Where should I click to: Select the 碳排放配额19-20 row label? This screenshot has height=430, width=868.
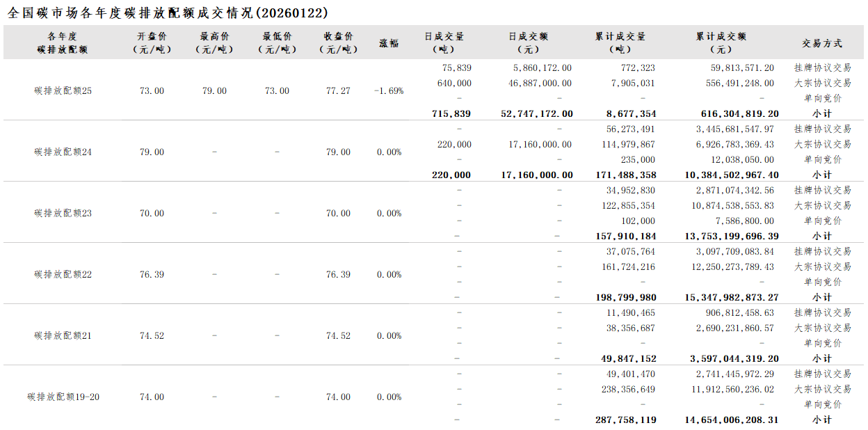tap(63, 397)
